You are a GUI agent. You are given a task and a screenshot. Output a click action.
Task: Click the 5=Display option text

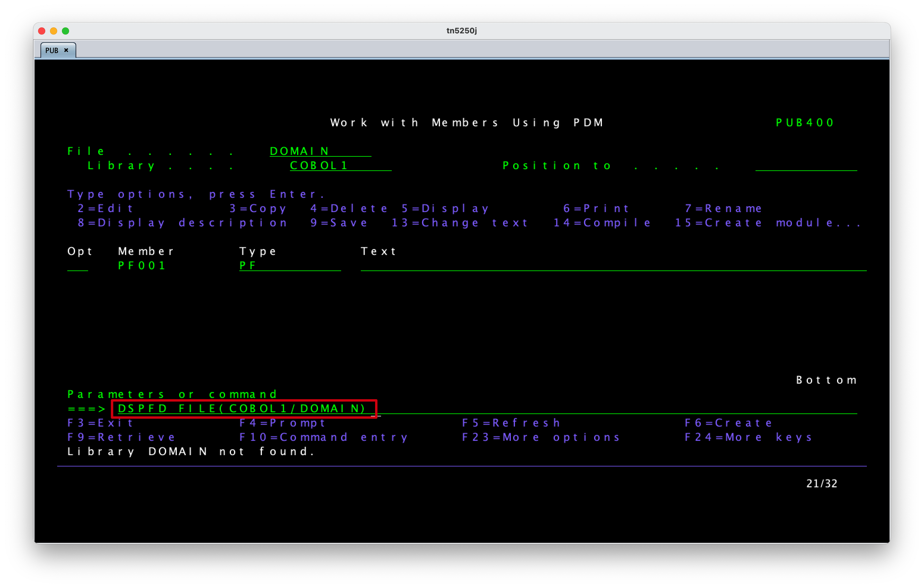[x=445, y=208]
